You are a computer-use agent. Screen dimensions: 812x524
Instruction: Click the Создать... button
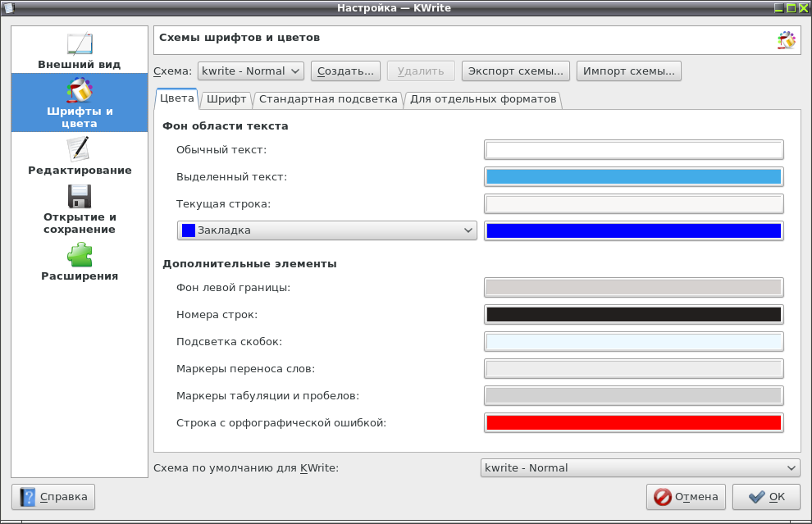(x=345, y=71)
